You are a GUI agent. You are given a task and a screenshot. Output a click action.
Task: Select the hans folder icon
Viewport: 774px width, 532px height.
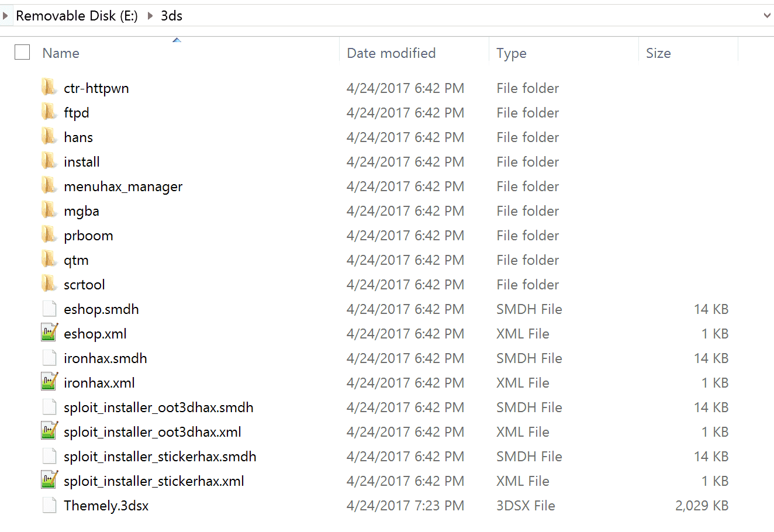(x=49, y=137)
